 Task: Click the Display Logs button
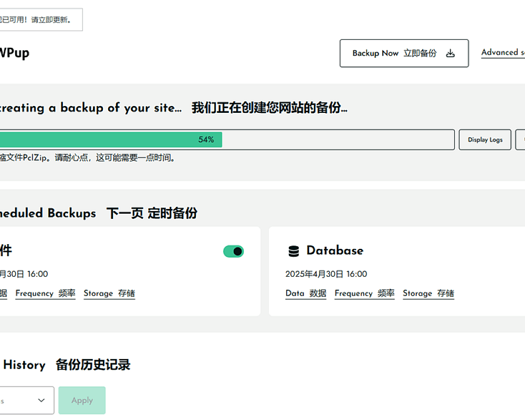coord(485,140)
